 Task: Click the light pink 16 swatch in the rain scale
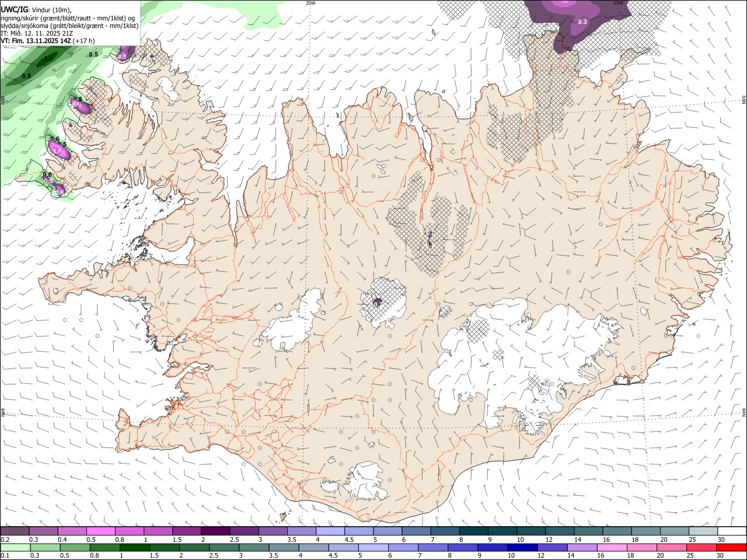[x=612, y=548]
